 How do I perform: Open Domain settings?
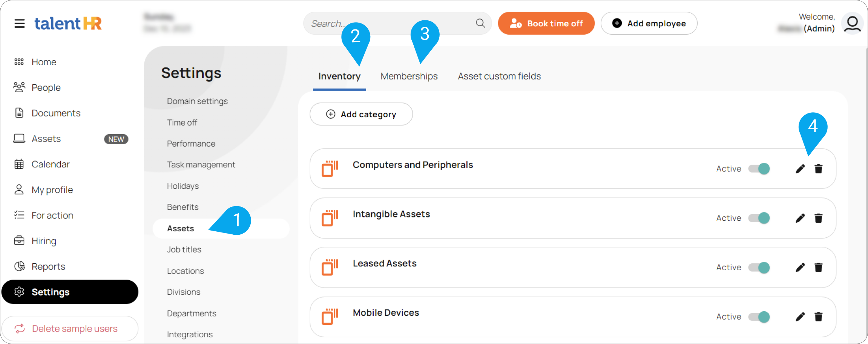(197, 101)
